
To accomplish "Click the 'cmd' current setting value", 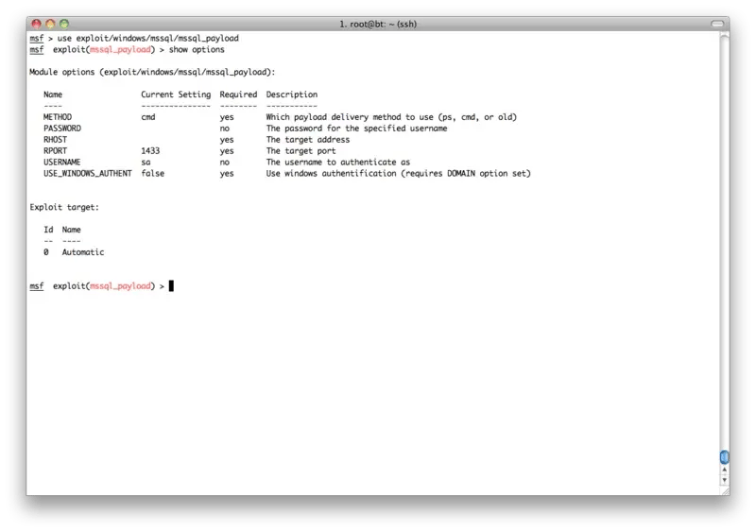I will 147,117.
